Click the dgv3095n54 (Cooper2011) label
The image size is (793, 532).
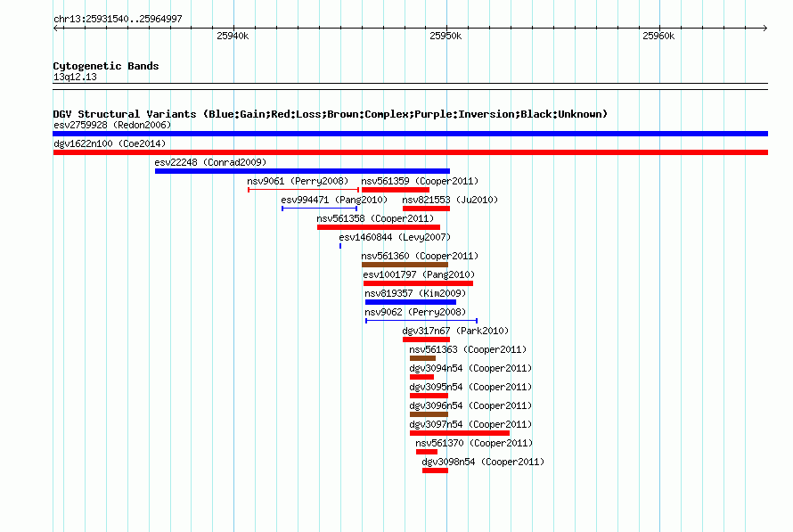pos(470,387)
